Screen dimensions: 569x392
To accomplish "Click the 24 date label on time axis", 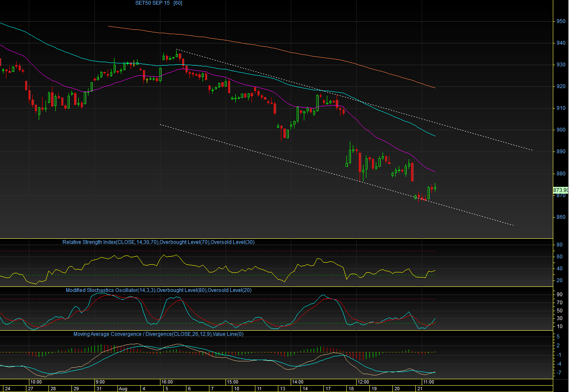I will [x=7, y=389].
